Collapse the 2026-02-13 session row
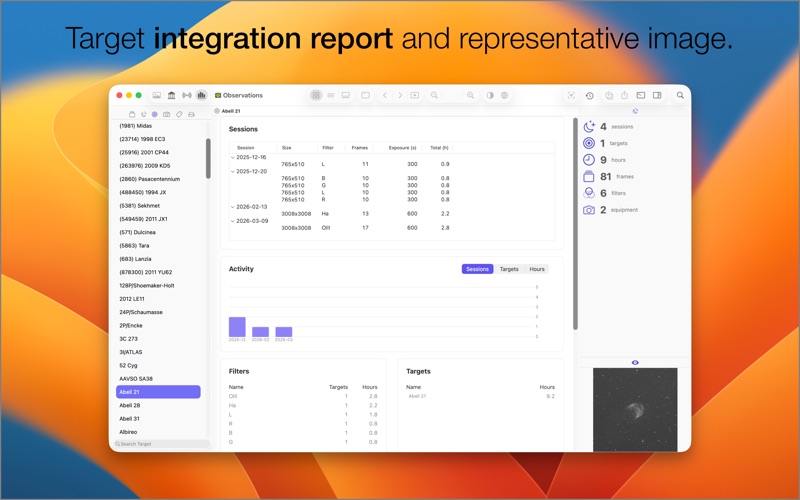 point(233,207)
